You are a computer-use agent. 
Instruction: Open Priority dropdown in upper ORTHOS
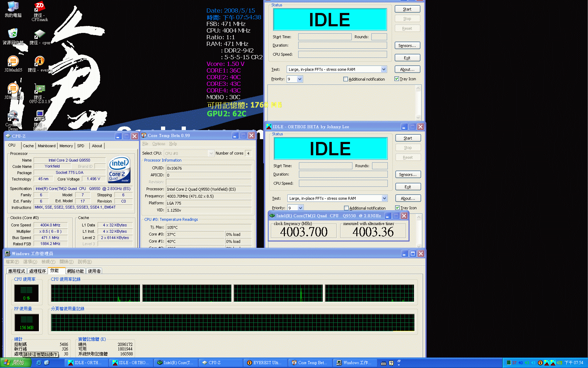(300, 79)
